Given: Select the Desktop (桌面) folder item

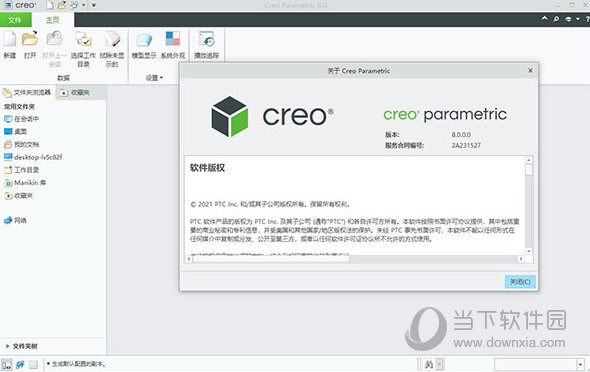Looking at the screenshot, I should (15, 132).
